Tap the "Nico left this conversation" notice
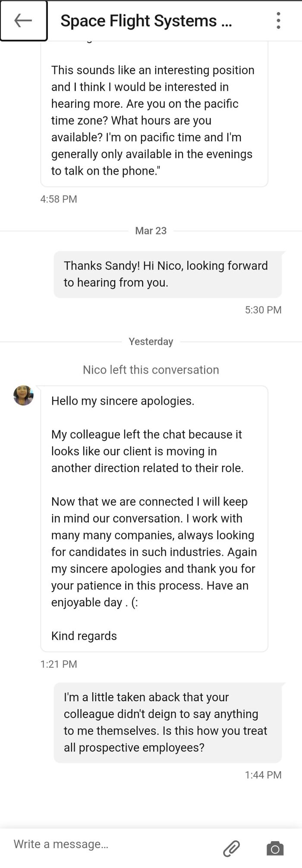 tap(151, 370)
